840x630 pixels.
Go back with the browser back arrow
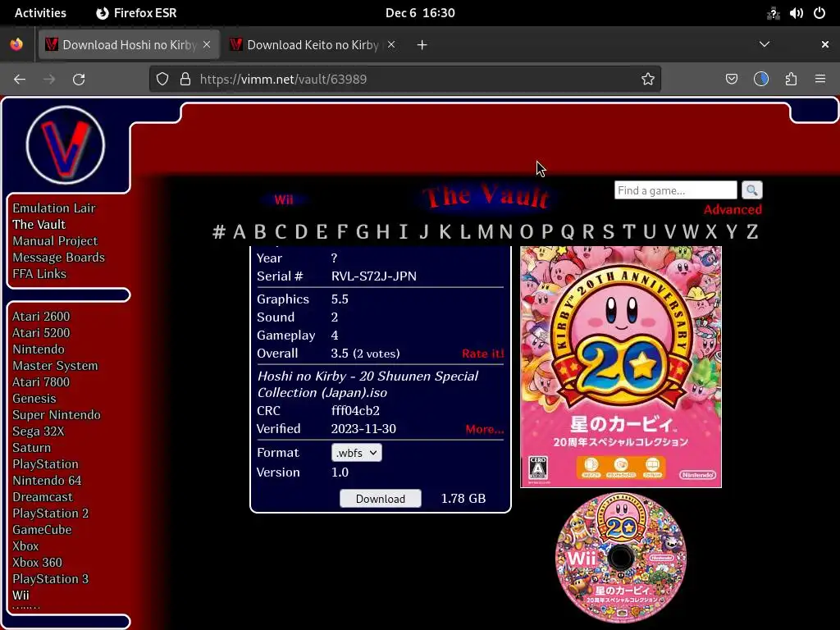coord(20,80)
